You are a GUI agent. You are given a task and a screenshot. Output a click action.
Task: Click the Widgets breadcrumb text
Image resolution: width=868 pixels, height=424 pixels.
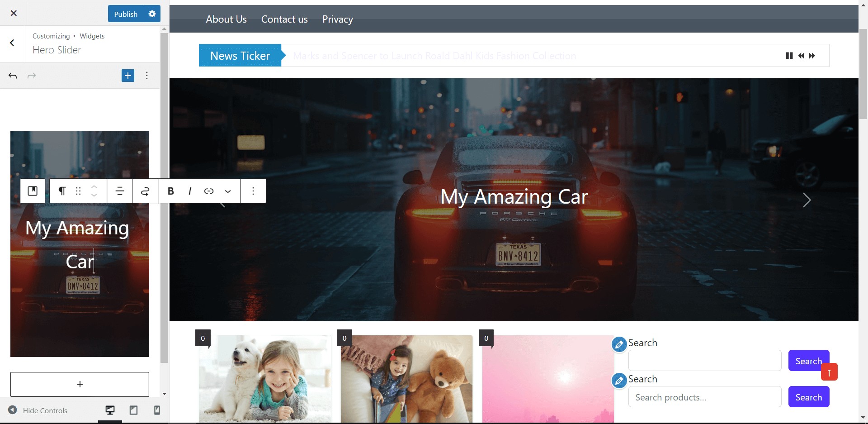[92, 36]
